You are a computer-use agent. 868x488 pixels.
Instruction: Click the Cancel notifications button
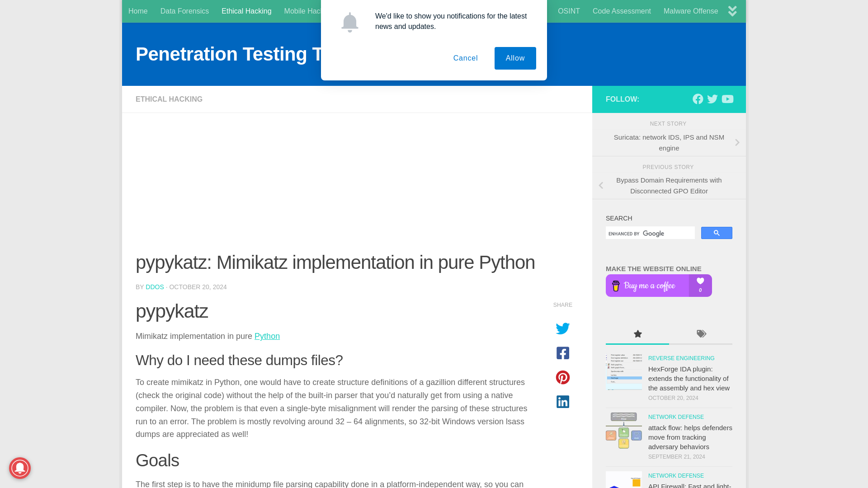(x=466, y=58)
